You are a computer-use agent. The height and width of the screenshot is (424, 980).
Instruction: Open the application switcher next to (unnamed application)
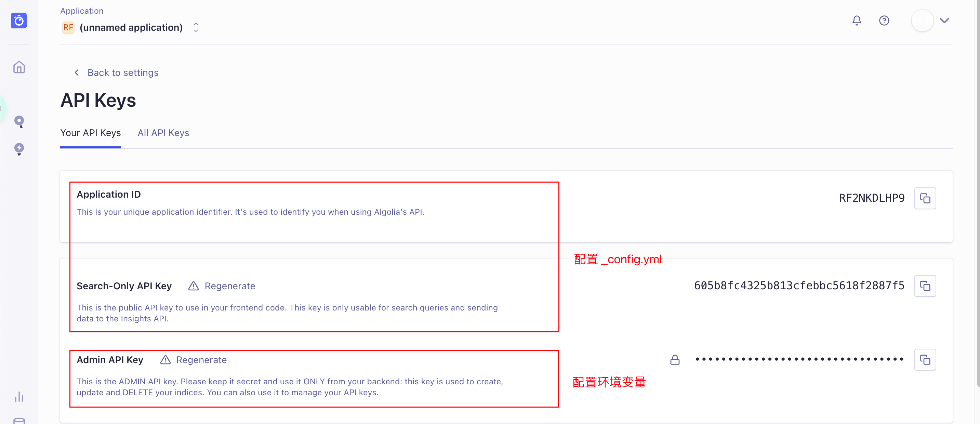tap(196, 27)
